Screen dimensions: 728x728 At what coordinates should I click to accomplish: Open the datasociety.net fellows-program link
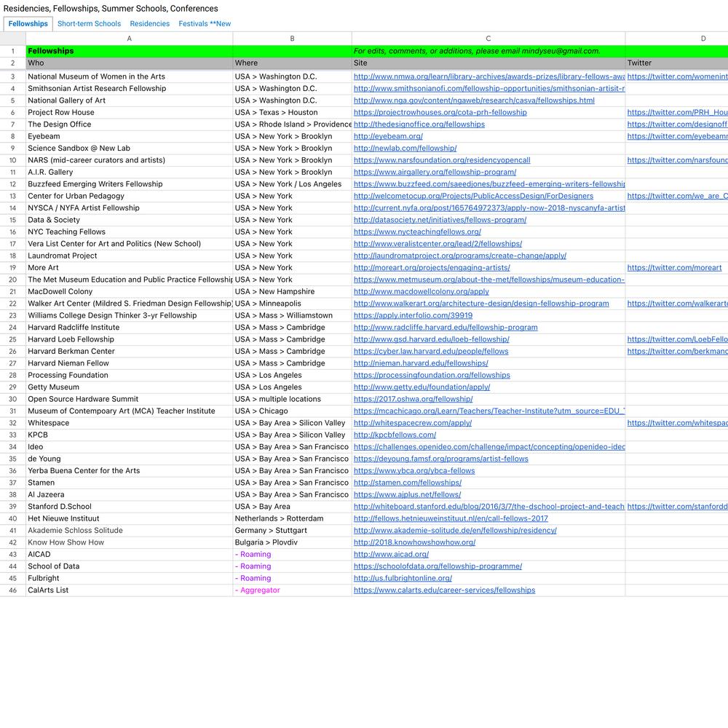click(x=440, y=220)
